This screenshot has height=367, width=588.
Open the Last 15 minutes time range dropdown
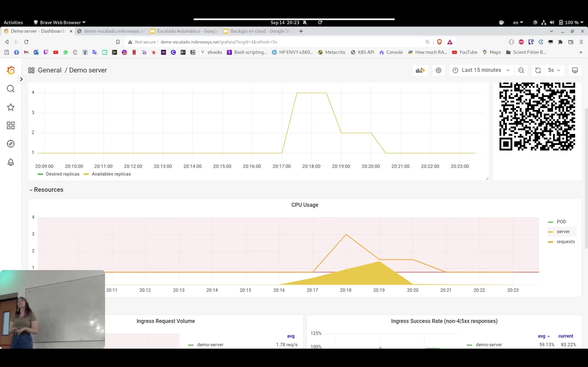click(x=481, y=70)
